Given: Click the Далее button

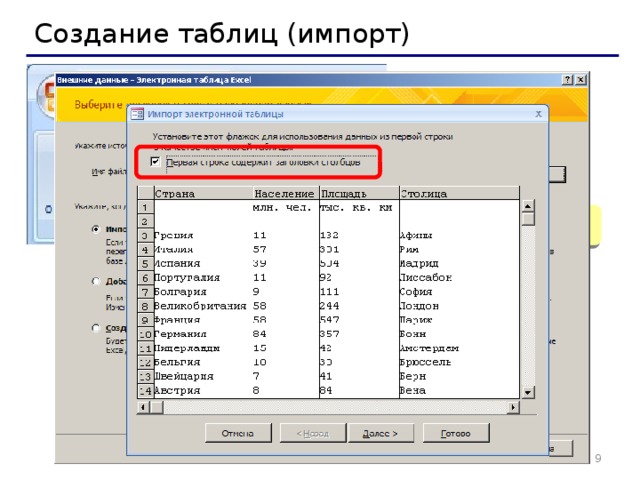Looking at the screenshot, I should (381, 433).
